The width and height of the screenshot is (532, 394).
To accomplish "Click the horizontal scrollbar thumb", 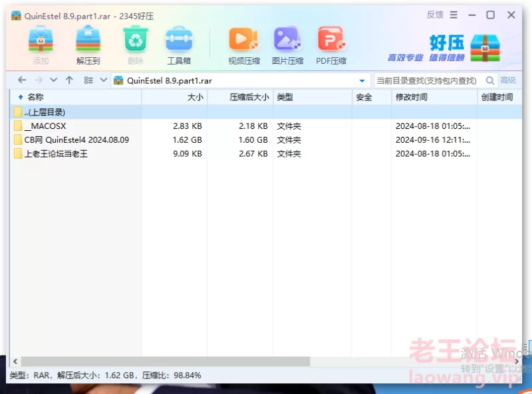I will (x=166, y=361).
